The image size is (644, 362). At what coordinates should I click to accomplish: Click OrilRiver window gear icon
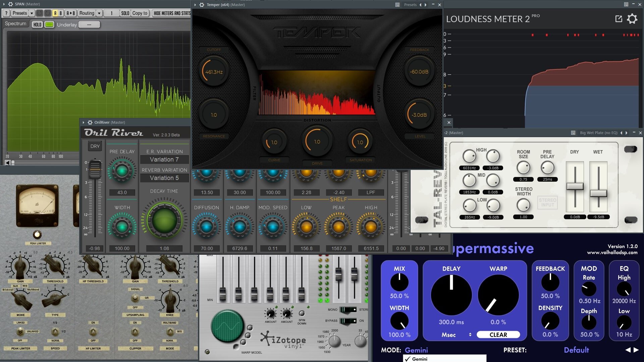[90, 122]
